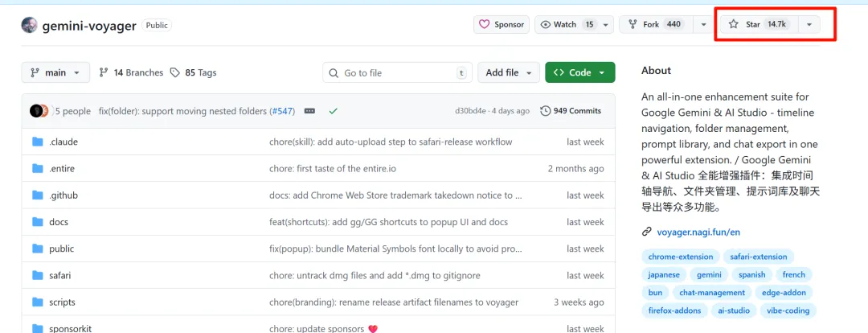Click the gemini-voyager repository avatar
This screenshot has width=868, height=333.
pos(30,25)
